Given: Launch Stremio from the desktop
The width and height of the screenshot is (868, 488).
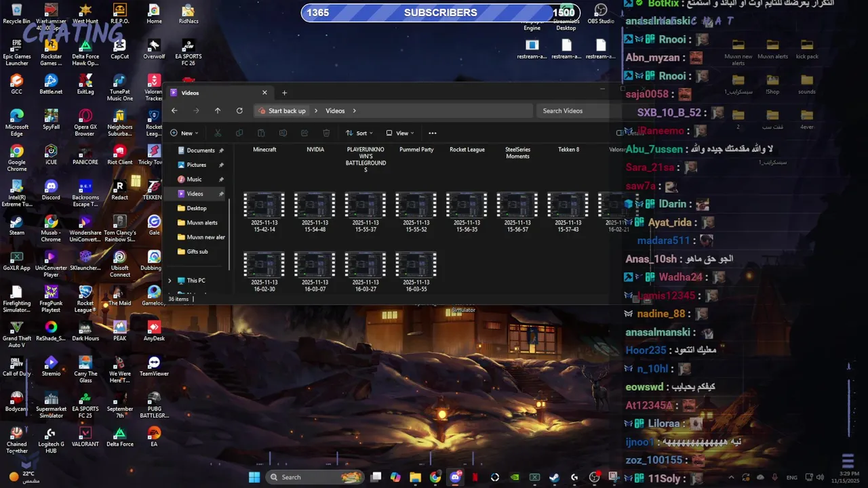Looking at the screenshot, I should coord(51,366).
